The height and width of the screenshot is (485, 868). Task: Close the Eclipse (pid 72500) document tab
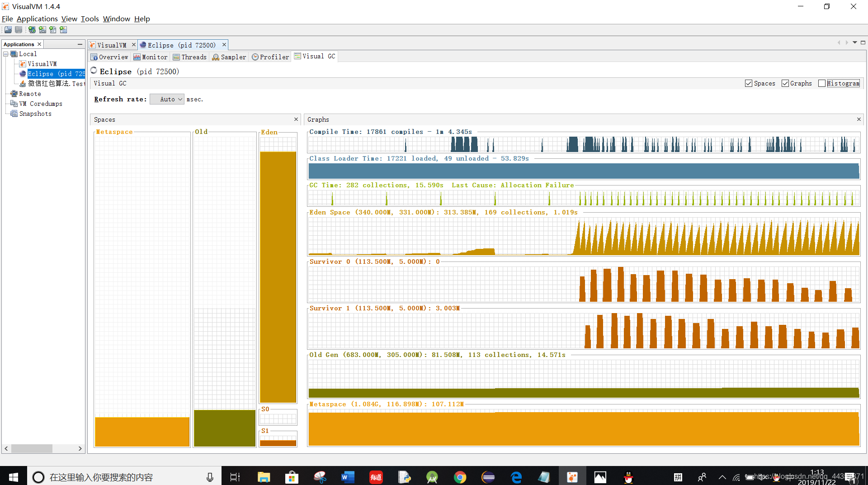[x=224, y=44]
